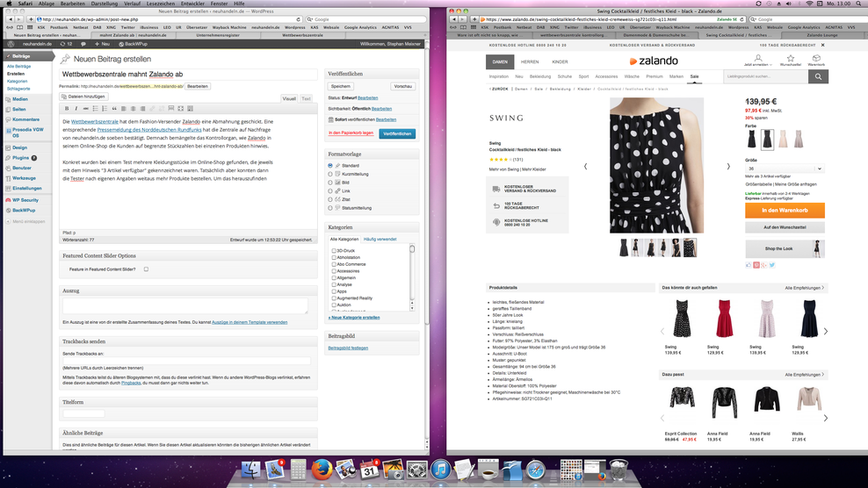868x488 pixels.
Task: Open iTunes from the Dock
Action: click(x=441, y=470)
